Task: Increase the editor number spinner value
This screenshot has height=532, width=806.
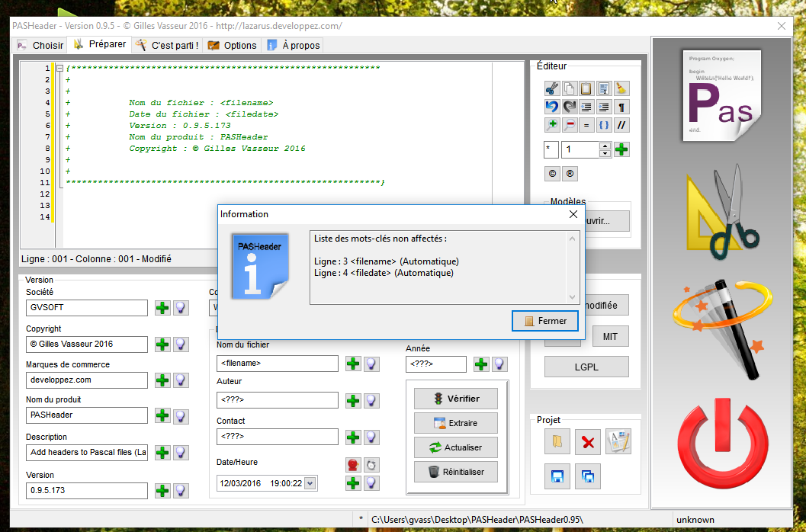Action: coord(605,146)
